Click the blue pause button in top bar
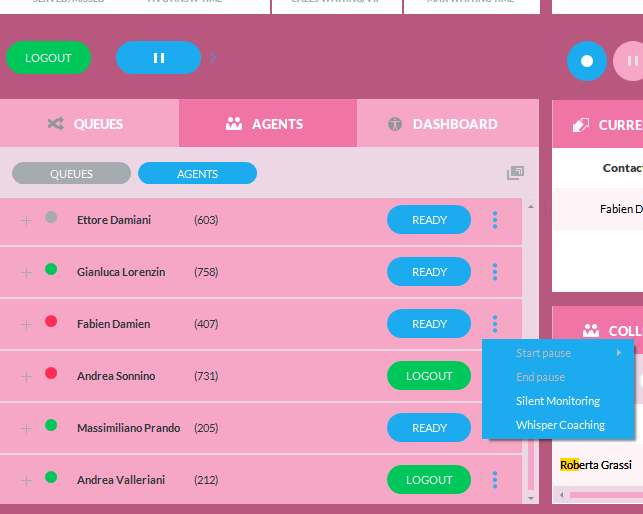Viewport: 643px width, 514px height. 158,58
